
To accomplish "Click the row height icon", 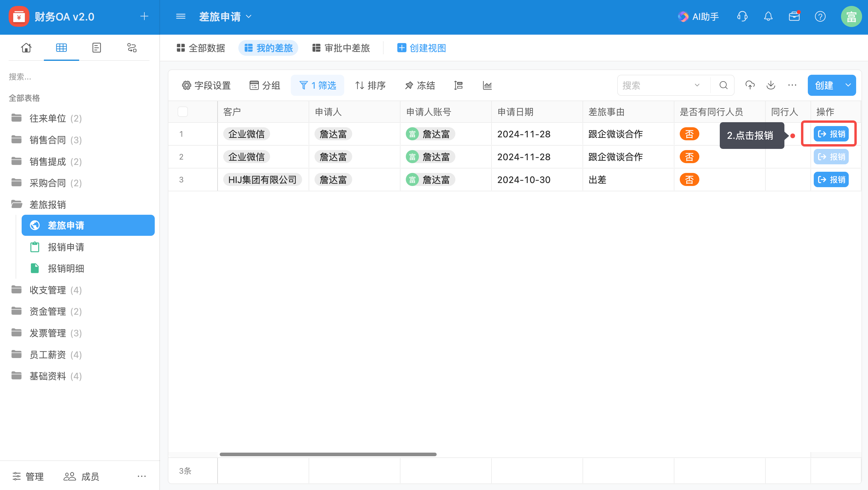I will click(458, 85).
